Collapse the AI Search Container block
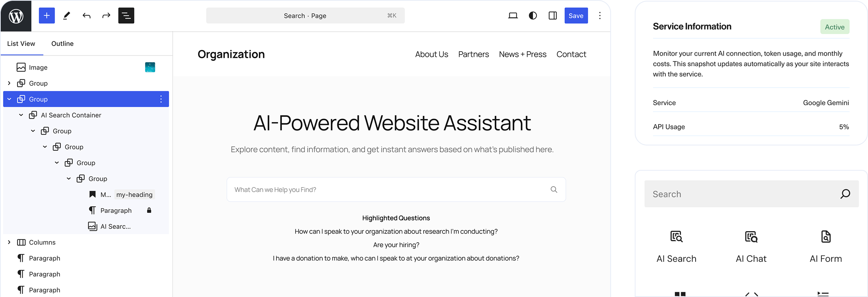The width and height of the screenshot is (868, 297). (21, 115)
